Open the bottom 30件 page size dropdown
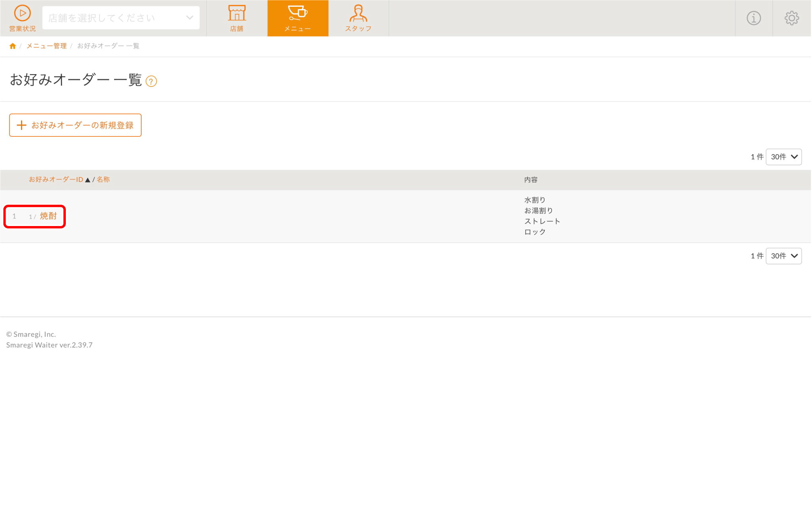This screenshot has height=510, width=812. (x=783, y=256)
